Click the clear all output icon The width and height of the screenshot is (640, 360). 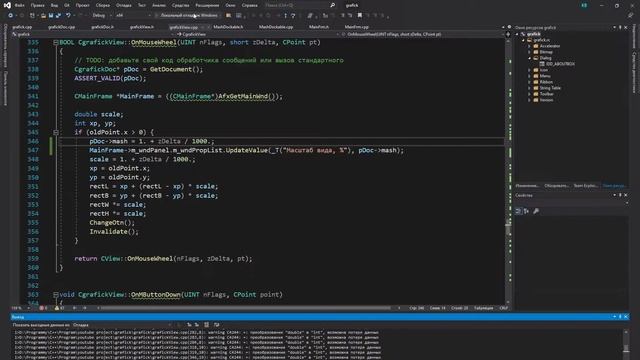point(207,325)
